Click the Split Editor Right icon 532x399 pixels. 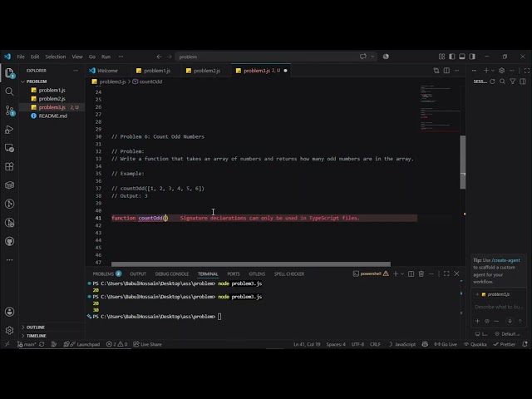coord(446,71)
